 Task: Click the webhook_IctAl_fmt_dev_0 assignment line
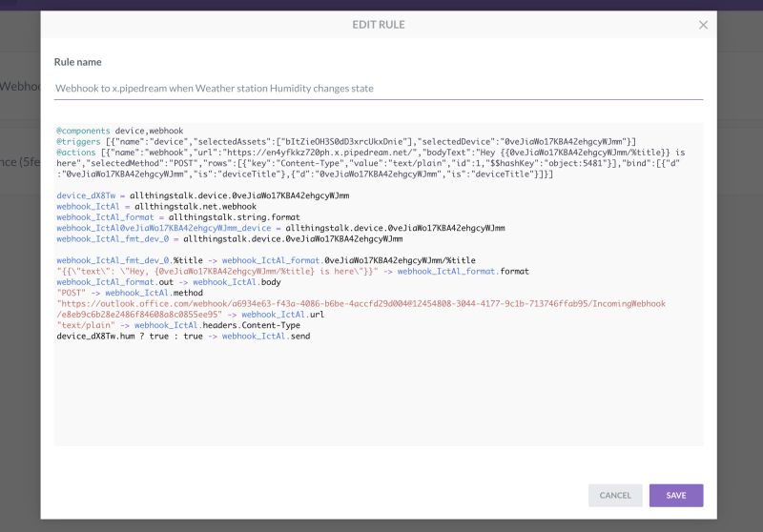point(229,238)
